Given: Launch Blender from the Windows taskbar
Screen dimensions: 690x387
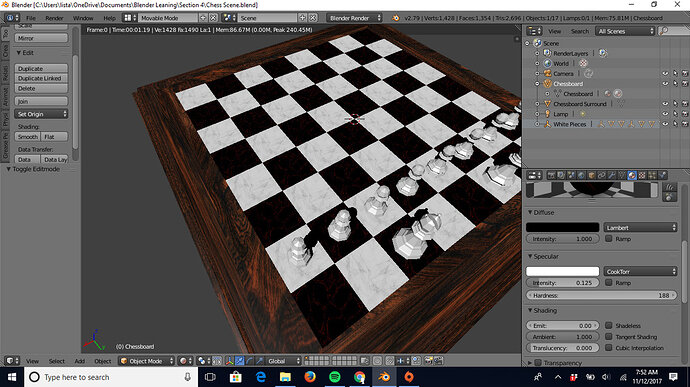Looking at the screenshot, I should [384, 377].
